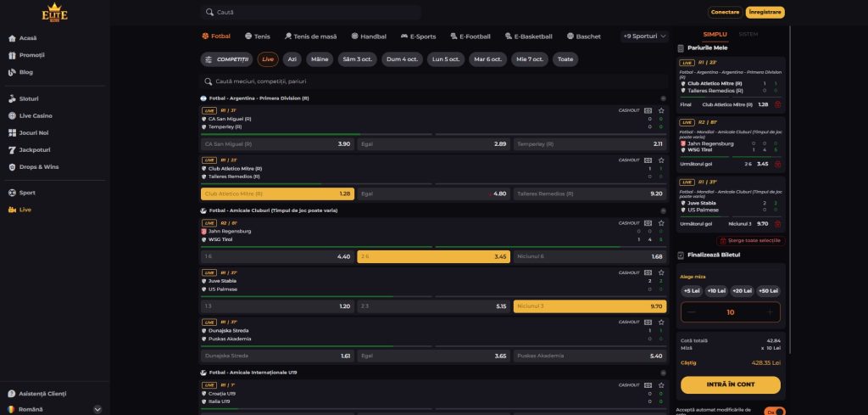Open Live Casino in the sidebar
868x415 pixels.
point(36,115)
